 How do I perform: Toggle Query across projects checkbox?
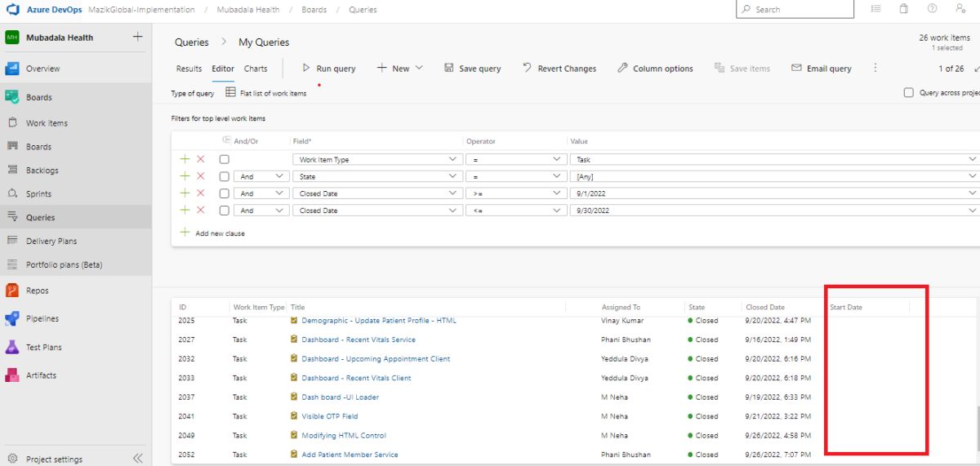click(x=909, y=93)
